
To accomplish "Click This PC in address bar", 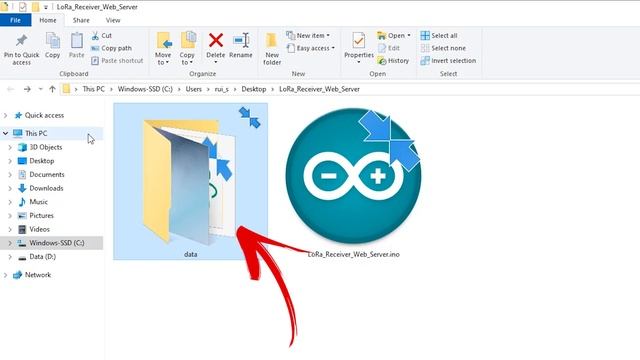I will pos(93,89).
